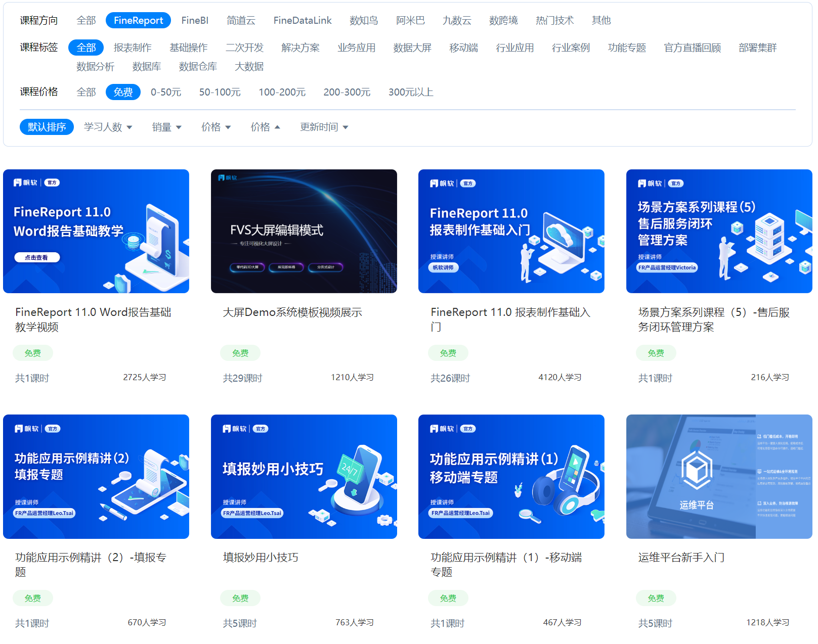Open the 场景方案系列课程(5) 售后服务闭环 thumbnail

pos(719,231)
